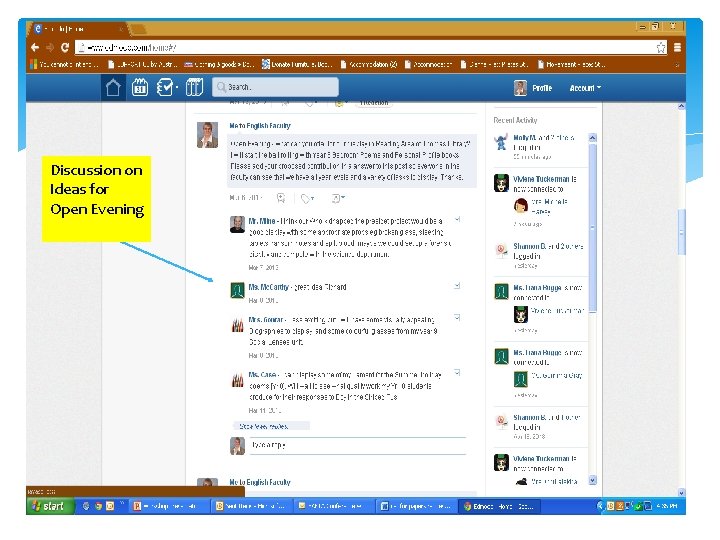
Task: Open the options arrow on Mrs. Gonzar's reply
Action: [x=457, y=317]
